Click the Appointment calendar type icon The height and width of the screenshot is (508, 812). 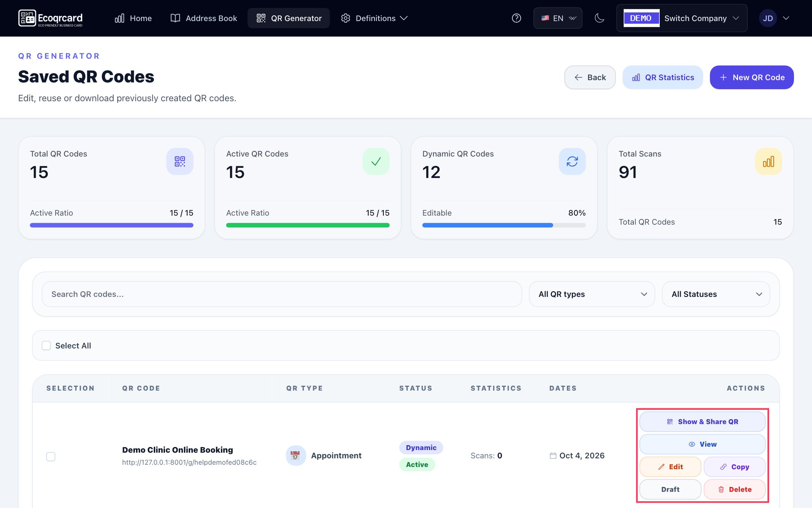[x=295, y=456]
